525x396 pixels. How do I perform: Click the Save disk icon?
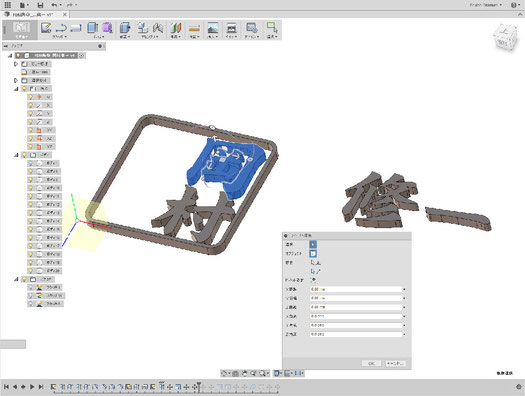tap(40, 5)
